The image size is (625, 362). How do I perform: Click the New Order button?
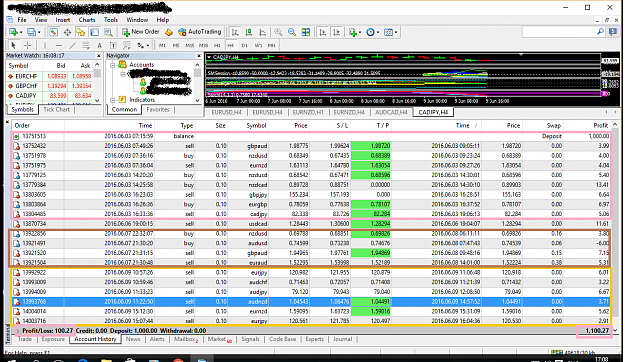coord(141,32)
